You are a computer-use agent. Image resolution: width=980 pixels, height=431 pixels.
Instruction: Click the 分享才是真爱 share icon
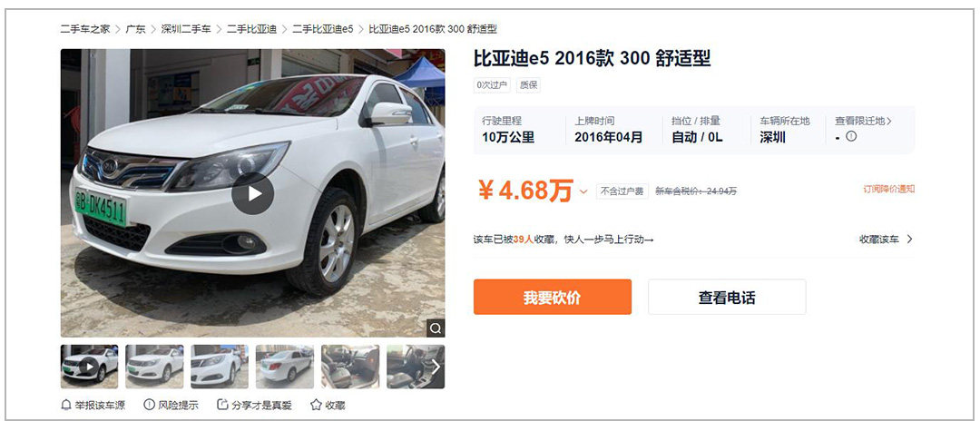(x=222, y=405)
